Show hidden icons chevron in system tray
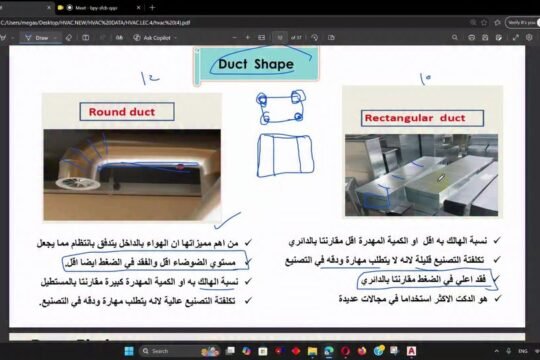Viewport: 540px width, 360px height. tap(497, 351)
